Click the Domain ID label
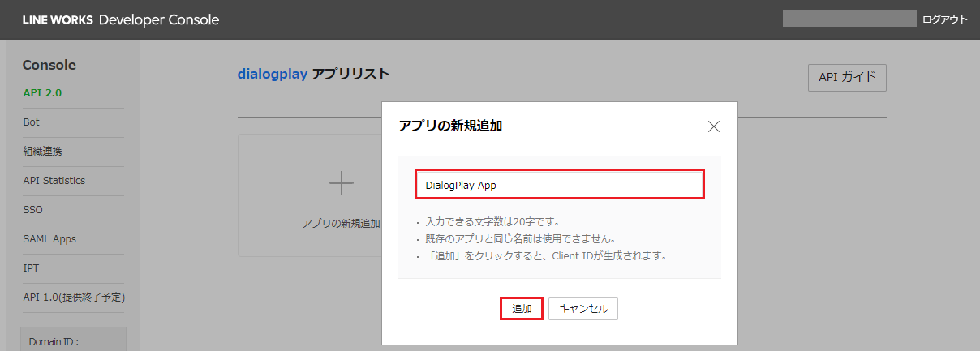Viewport: 980px width, 351px height. [x=54, y=342]
